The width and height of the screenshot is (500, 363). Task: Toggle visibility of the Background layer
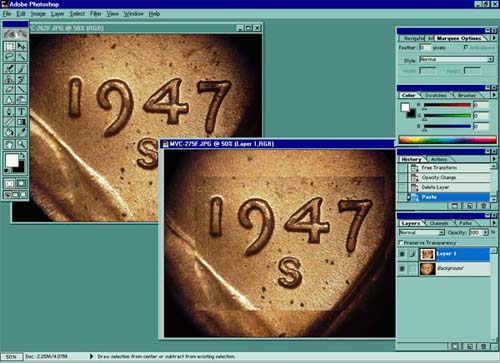coord(402,268)
